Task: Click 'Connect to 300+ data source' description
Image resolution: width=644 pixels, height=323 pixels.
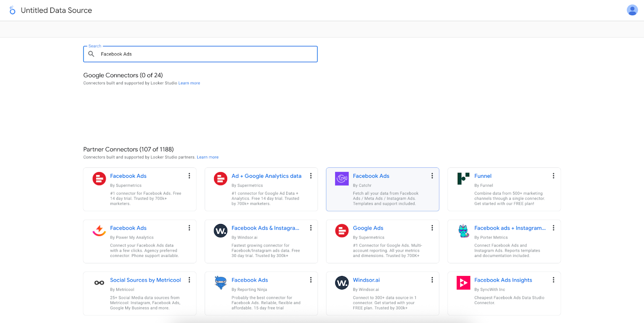Action: click(x=385, y=303)
